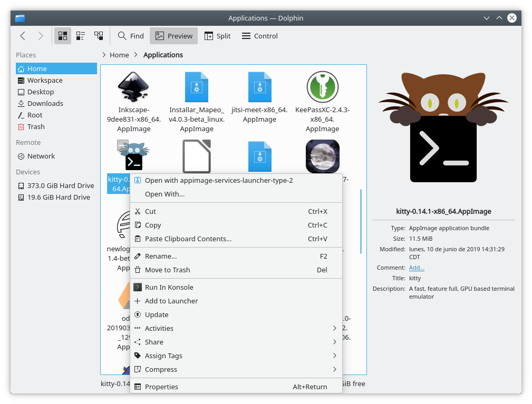Choose Open With... in context menu
Image resolution: width=532 pixels, height=404 pixels.
(x=236, y=194)
